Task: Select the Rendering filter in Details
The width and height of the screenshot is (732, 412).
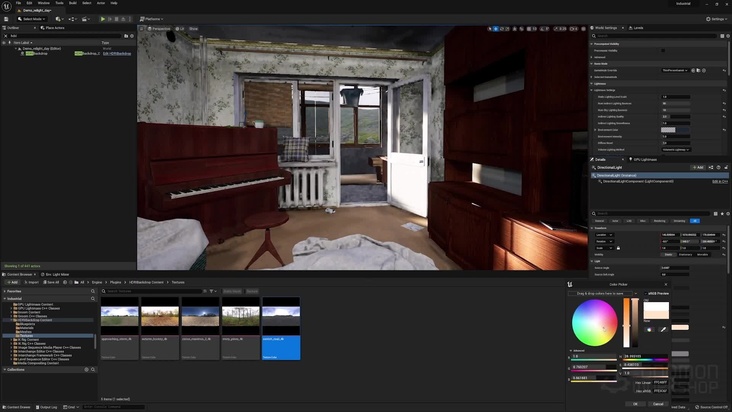Action: [659, 221]
